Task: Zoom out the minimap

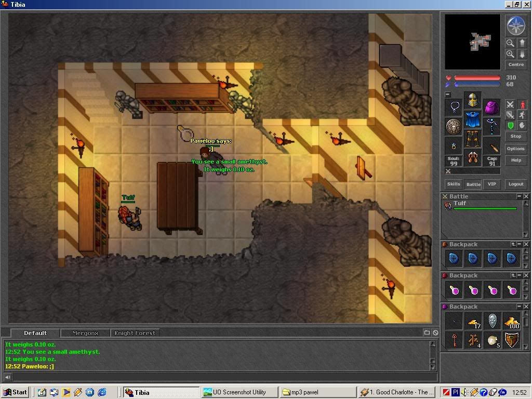Action: pyautogui.click(x=510, y=43)
